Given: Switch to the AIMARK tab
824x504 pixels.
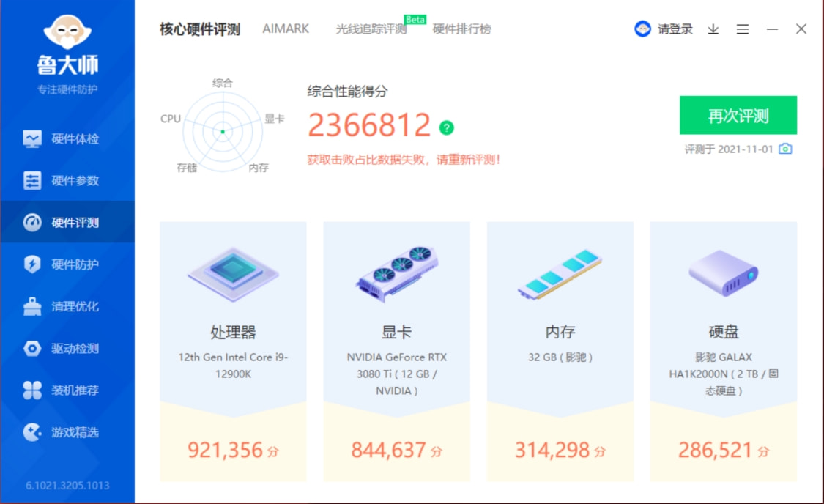Looking at the screenshot, I should click(x=285, y=29).
